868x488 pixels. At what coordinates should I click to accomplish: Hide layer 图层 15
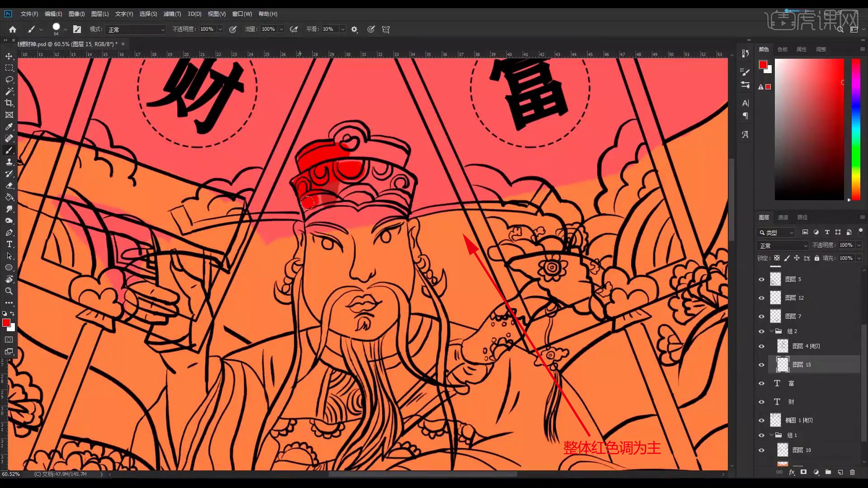762,365
